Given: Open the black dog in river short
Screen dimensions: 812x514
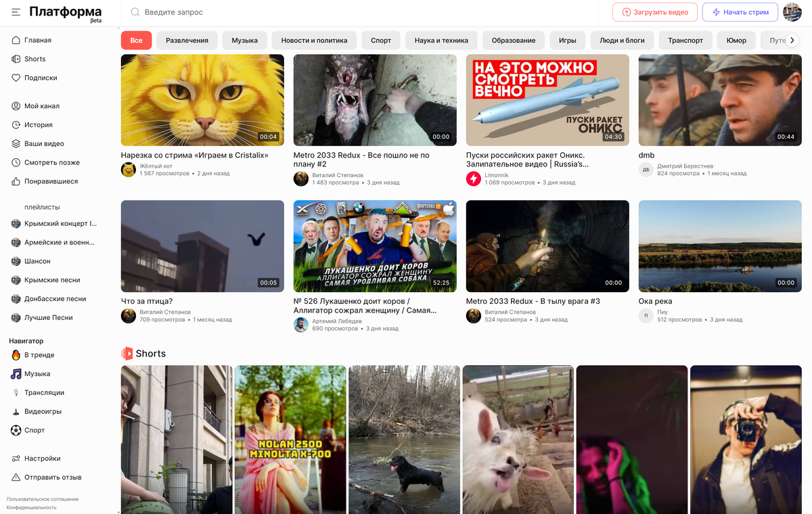Looking at the screenshot, I should pos(404,440).
